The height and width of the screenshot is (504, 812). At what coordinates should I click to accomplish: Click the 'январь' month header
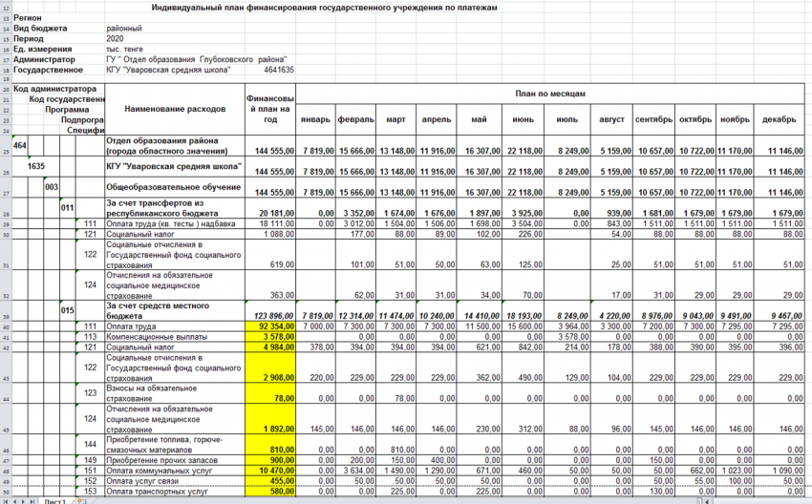coord(315,119)
